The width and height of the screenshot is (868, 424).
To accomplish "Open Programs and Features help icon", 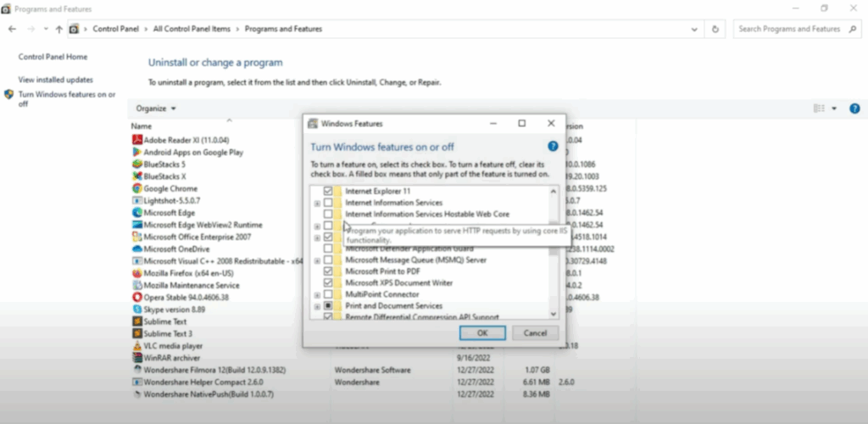I will point(854,109).
